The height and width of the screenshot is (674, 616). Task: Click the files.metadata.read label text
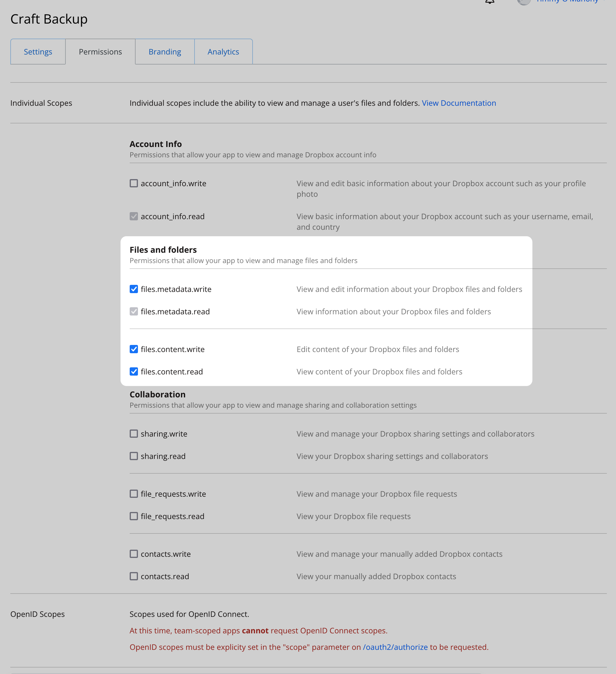coord(175,311)
